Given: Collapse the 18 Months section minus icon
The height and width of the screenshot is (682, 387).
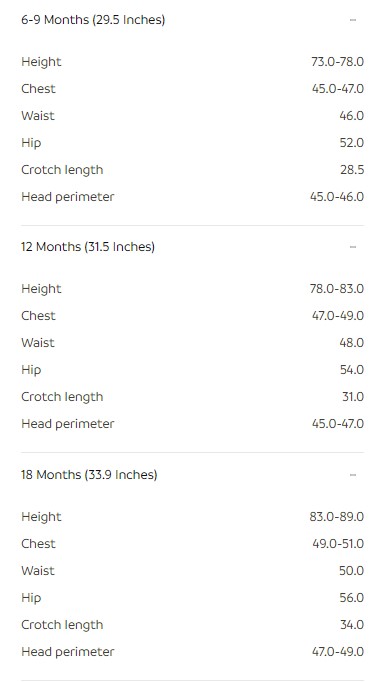Looking at the screenshot, I should pyautogui.click(x=353, y=475).
